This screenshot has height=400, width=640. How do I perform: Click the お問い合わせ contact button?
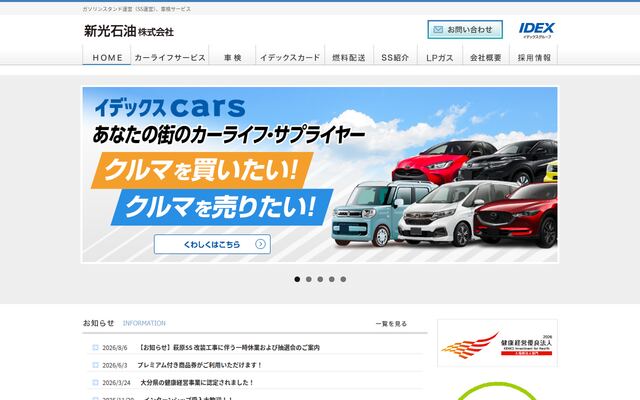pyautogui.click(x=465, y=30)
